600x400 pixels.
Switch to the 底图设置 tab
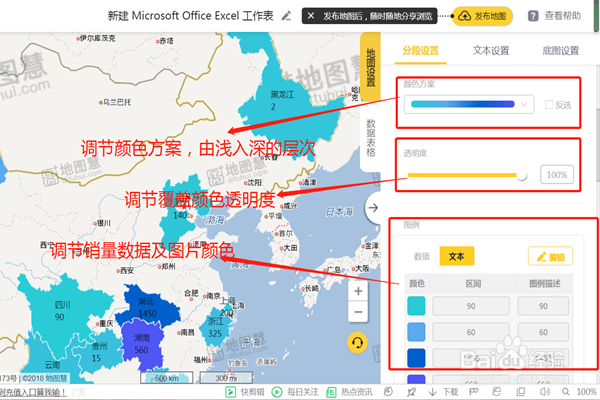tap(561, 51)
